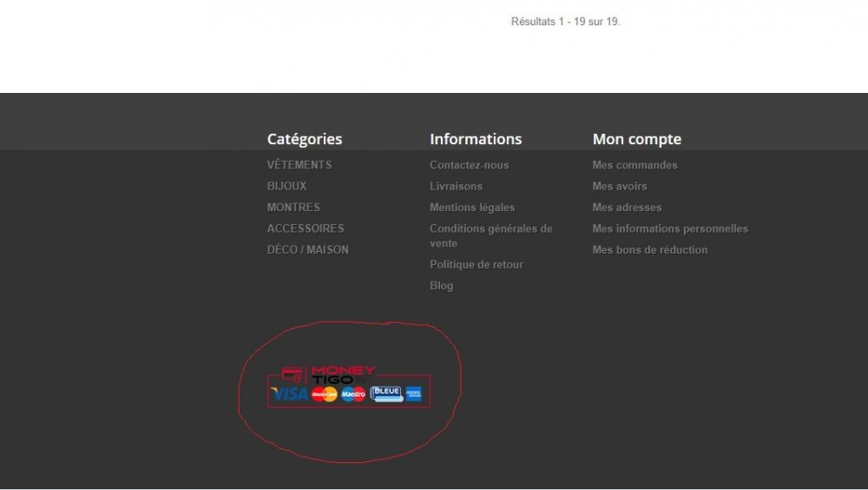
Task: View the Mentions légales page
Action: click(x=472, y=208)
